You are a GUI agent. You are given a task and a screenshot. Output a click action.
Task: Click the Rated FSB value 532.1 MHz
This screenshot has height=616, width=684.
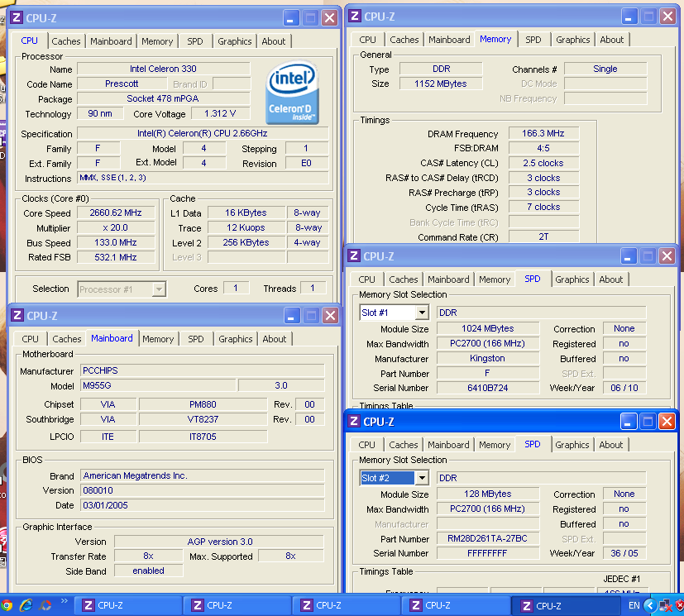116,257
